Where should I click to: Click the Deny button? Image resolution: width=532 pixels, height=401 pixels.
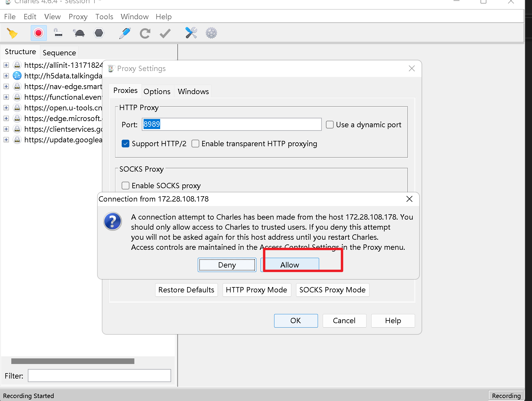[227, 265]
